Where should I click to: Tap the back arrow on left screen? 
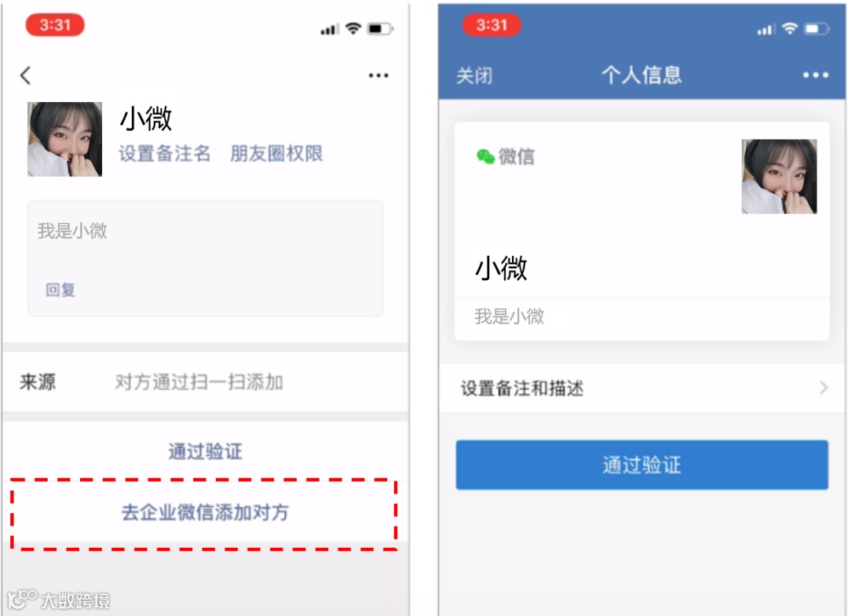pyautogui.click(x=25, y=75)
